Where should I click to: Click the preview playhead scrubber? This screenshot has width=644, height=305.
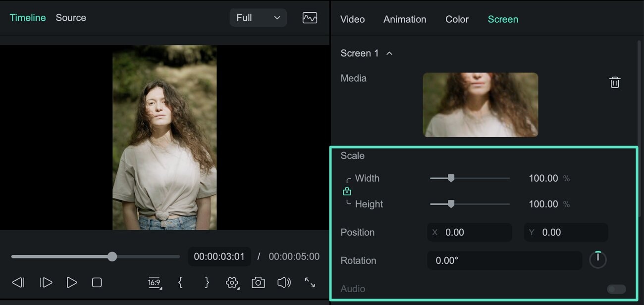tap(112, 256)
